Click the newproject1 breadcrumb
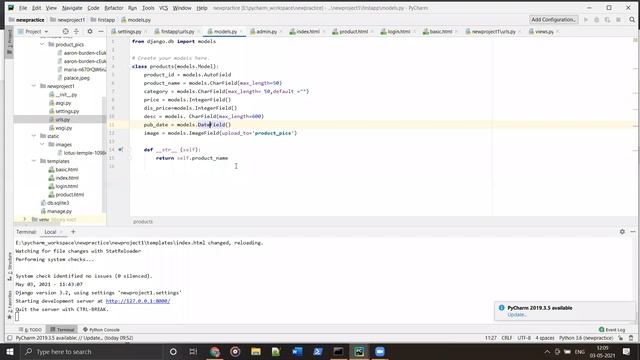This screenshot has width=640, height=360. coord(71,20)
